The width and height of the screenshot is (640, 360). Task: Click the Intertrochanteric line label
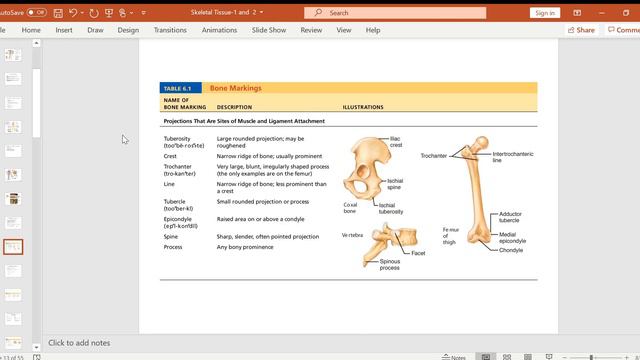point(513,157)
